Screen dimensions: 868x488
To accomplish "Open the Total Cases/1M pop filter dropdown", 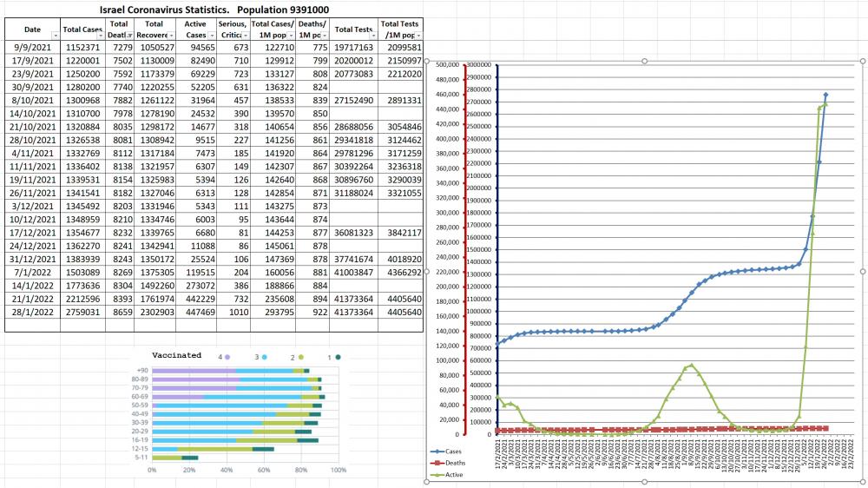I will tap(291, 36).
